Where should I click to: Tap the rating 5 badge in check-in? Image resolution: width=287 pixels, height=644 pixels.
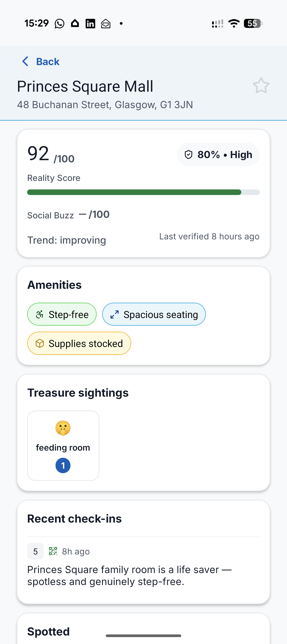[35, 551]
